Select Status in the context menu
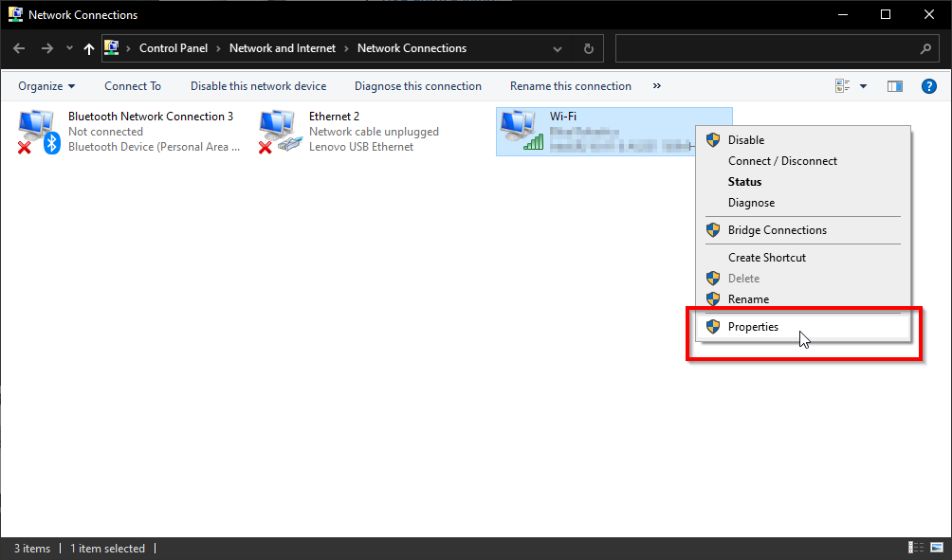Viewport: 952px width, 560px height. 744,181
